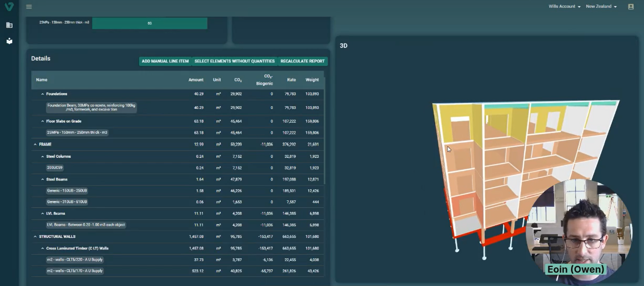Open the 3D box icon in sidebar
Screen dimensions: 644x286
point(9,41)
